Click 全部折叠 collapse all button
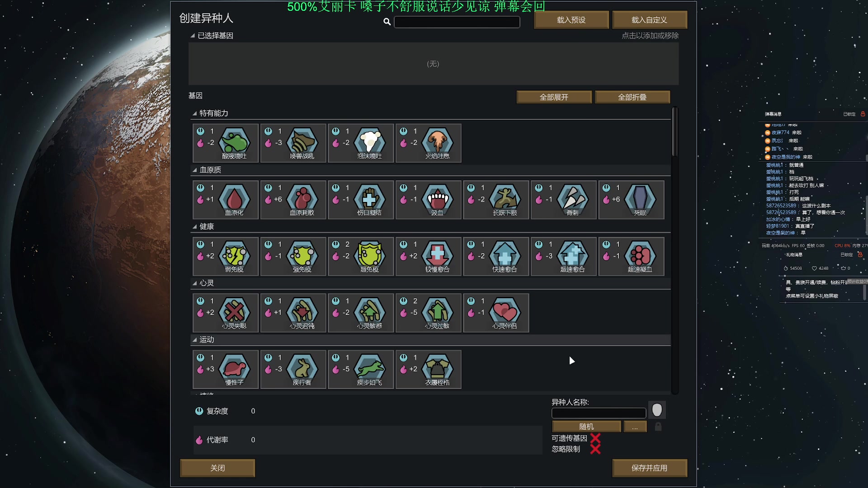Viewport: 868px width, 488px height. (632, 97)
